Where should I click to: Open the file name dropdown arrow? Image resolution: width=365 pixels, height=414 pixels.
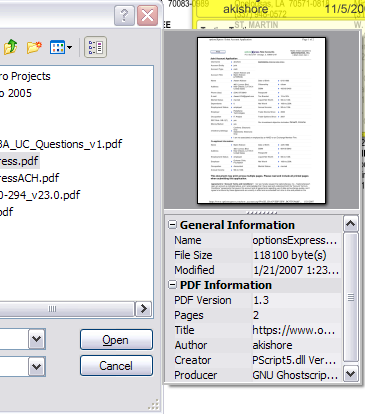[x=37, y=339]
